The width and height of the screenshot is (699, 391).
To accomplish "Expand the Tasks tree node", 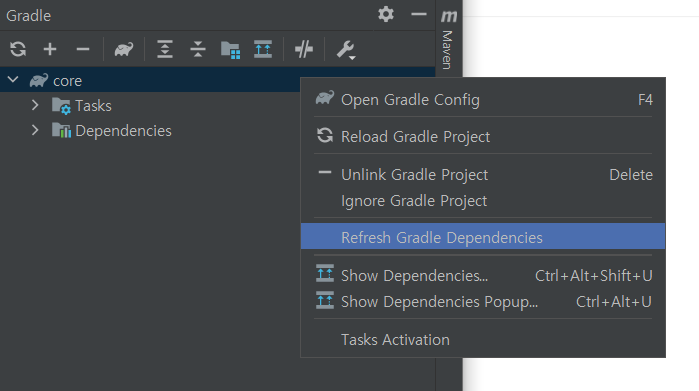I will pos(35,105).
